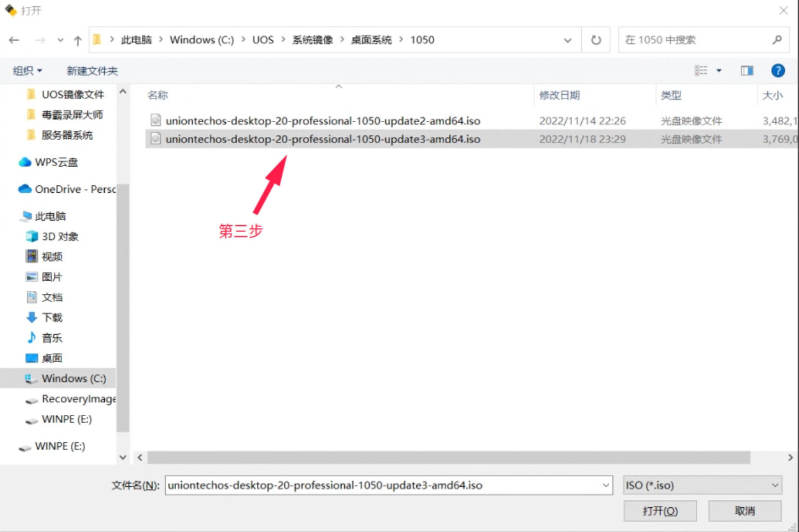
Task: Click the search magnifier icon
Action: click(x=777, y=40)
